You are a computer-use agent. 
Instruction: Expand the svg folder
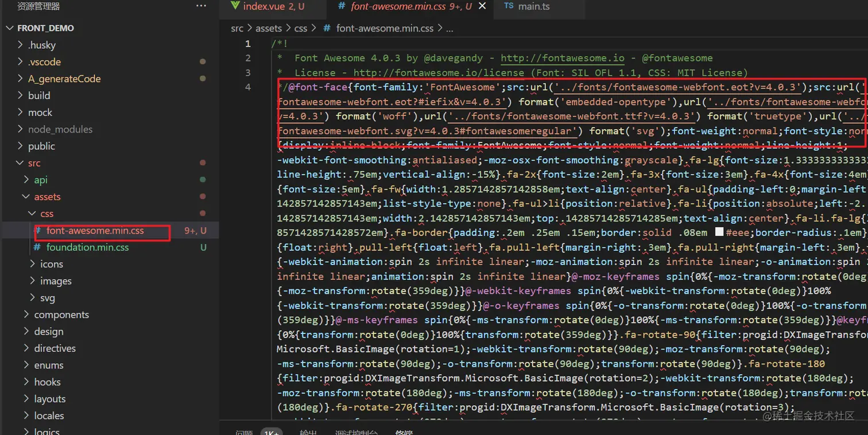tap(48, 298)
